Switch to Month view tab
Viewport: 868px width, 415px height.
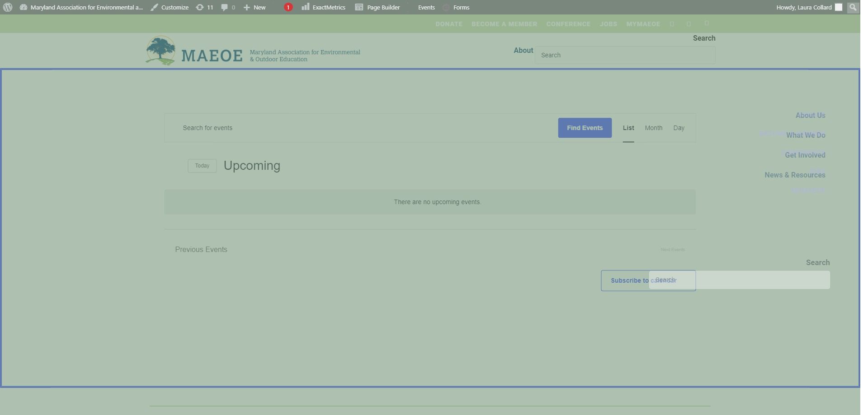pyautogui.click(x=653, y=128)
